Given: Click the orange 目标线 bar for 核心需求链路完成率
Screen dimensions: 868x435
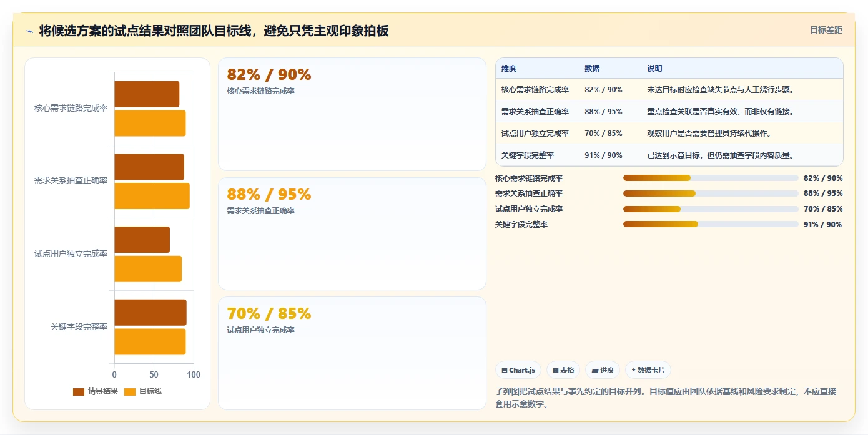Looking at the screenshot, I should (150, 123).
